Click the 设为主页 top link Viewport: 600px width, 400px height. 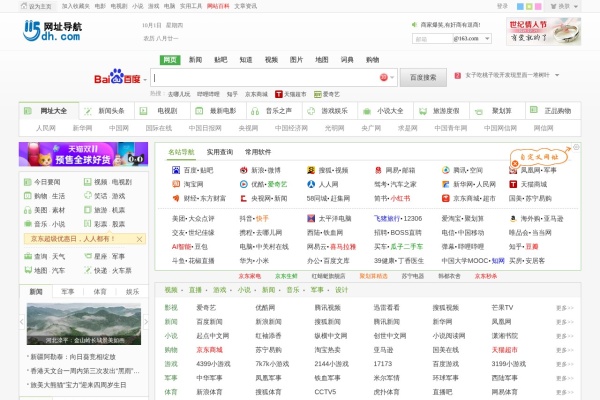tap(37, 6)
